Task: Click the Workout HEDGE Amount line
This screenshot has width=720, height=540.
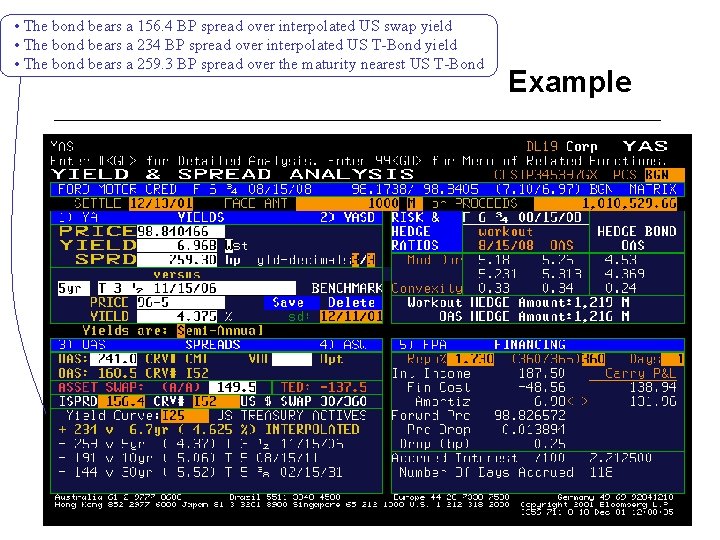Action: tap(518, 303)
